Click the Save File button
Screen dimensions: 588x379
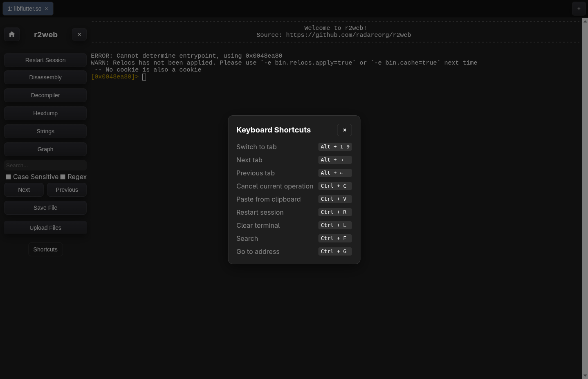click(x=45, y=208)
